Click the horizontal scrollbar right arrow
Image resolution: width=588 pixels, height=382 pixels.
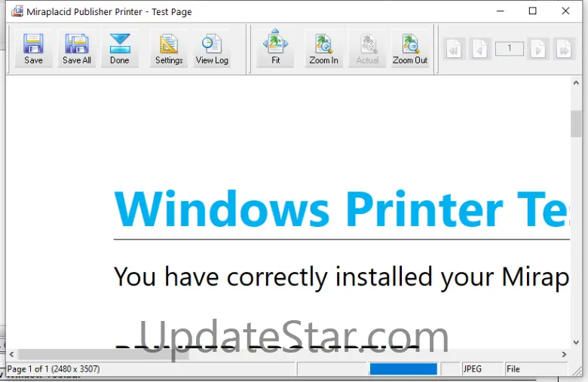564,354
